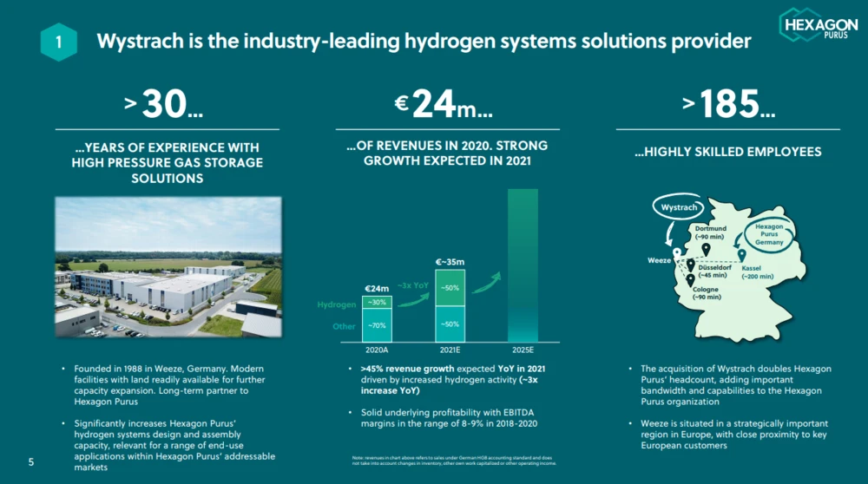Image resolution: width=868 pixels, height=484 pixels.
Task: Select the Düsseldorf map pin
Action: pos(690,265)
